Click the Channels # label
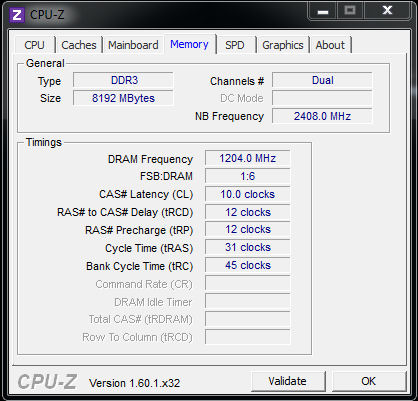The image size is (418, 401). click(x=237, y=81)
